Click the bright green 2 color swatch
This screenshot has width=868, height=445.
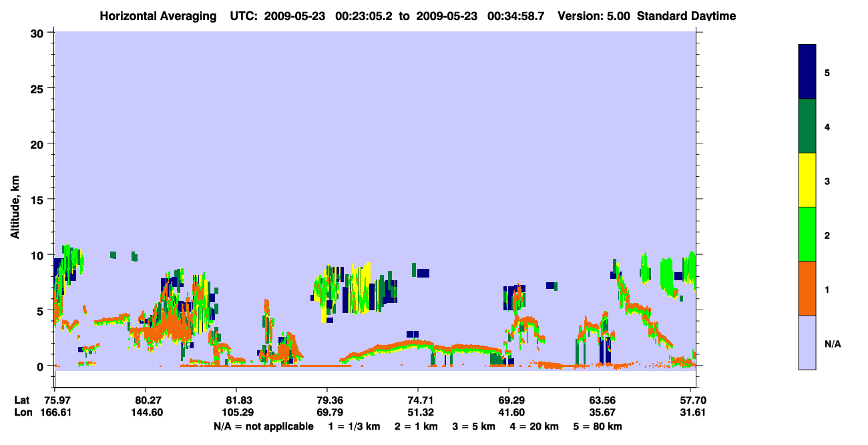tap(807, 234)
